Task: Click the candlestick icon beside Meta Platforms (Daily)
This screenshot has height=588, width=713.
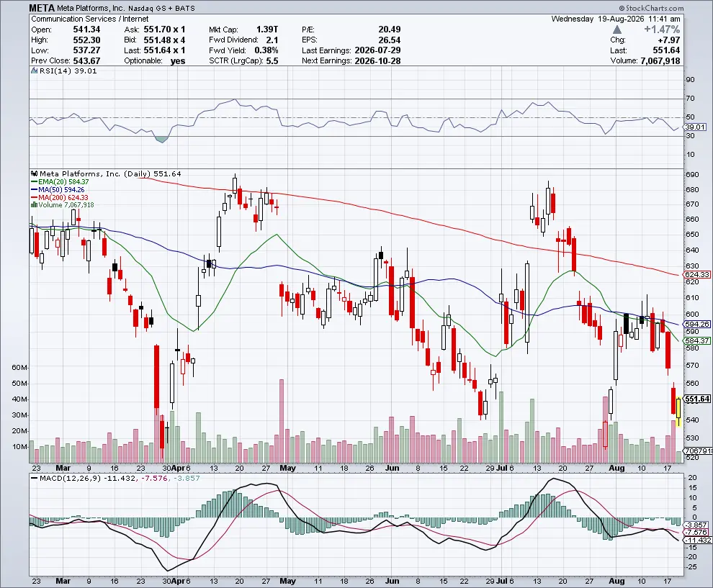Action: (x=34, y=173)
